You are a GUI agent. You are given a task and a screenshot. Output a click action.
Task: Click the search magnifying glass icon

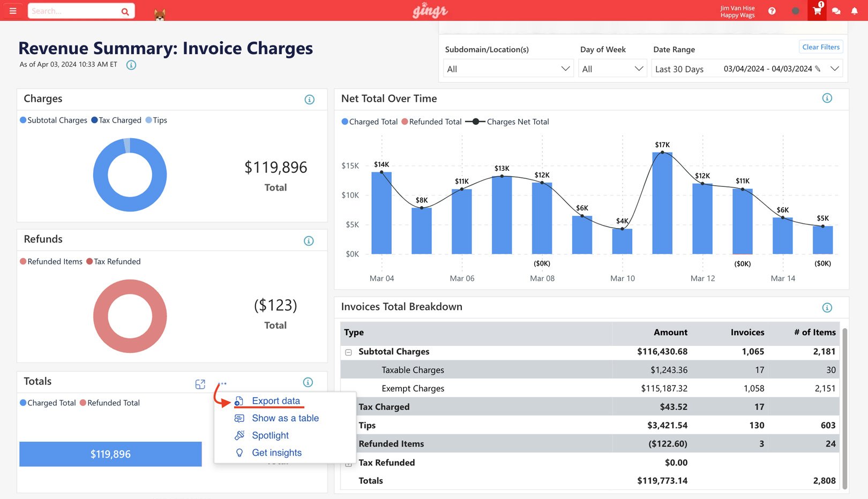point(124,10)
